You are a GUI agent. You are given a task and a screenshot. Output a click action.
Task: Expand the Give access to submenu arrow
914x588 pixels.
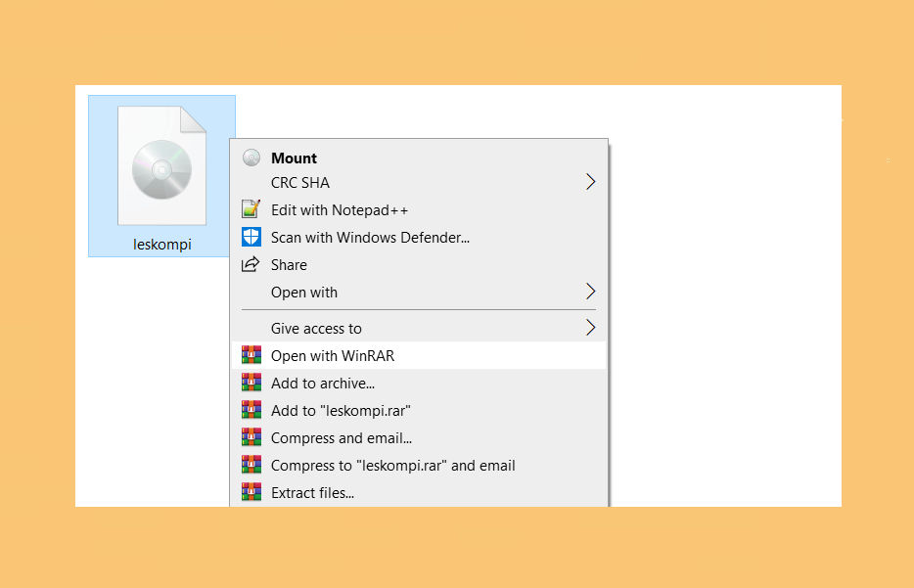pos(590,328)
